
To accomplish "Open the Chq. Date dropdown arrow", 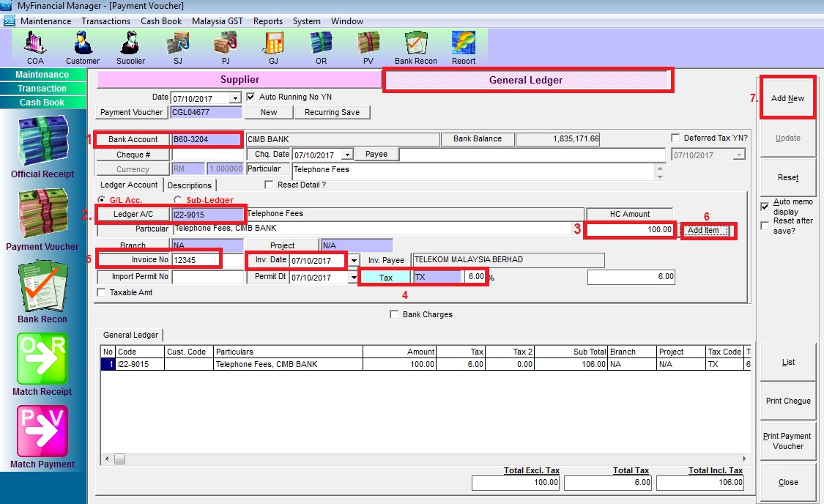I will 347,155.
